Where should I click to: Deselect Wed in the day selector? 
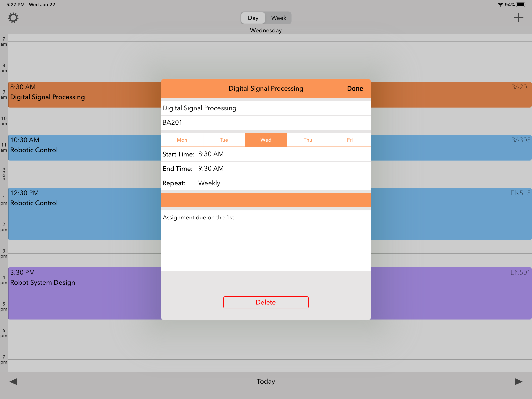pyautogui.click(x=266, y=140)
